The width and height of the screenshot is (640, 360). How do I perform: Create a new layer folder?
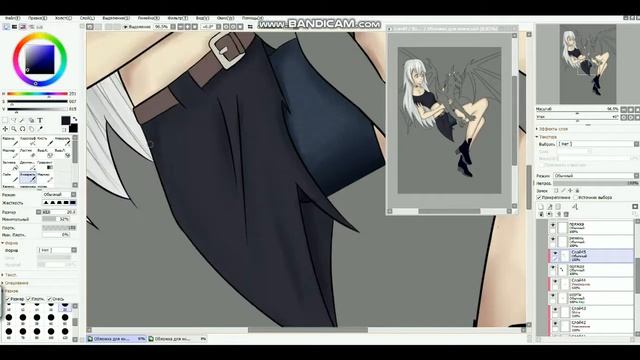(x=558, y=207)
